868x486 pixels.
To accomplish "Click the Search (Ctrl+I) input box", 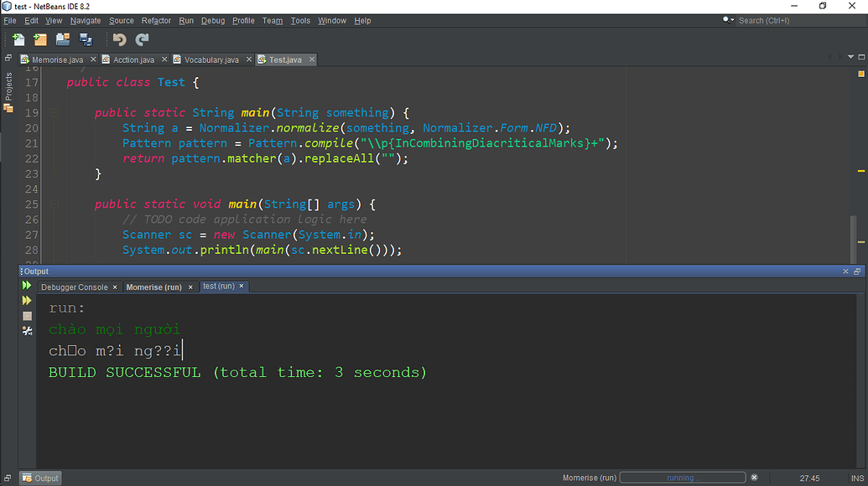I will [x=797, y=20].
